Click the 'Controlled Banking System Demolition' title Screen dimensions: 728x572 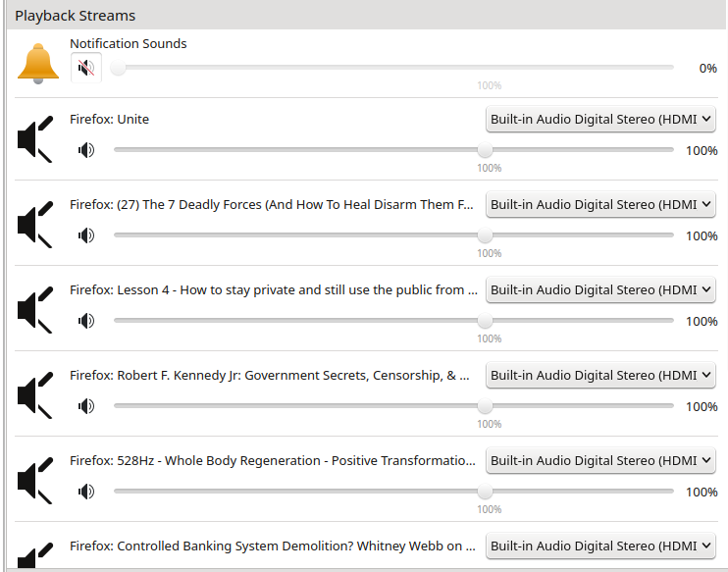point(273,546)
